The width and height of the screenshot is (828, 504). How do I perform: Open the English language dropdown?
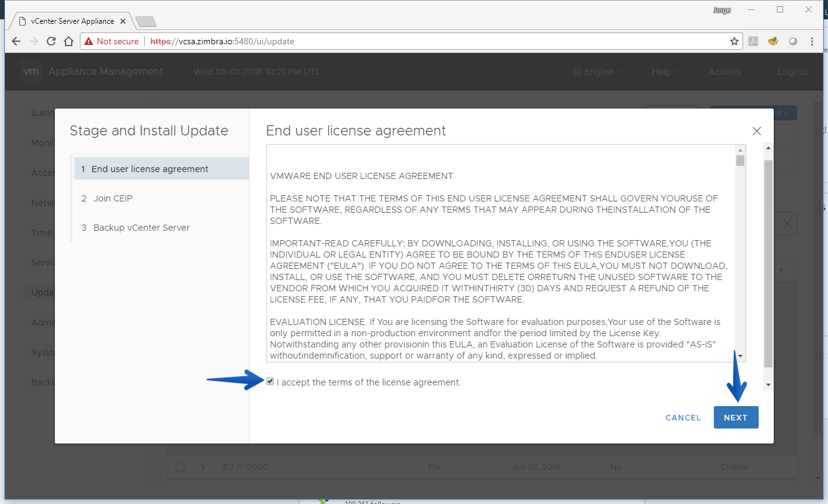(x=597, y=72)
